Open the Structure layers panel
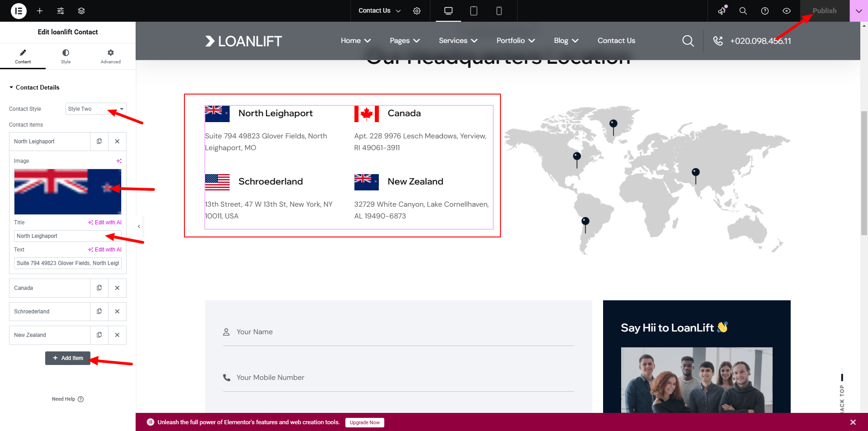Image resolution: width=868 pixels, height=431 pixels. click(81, 11)
